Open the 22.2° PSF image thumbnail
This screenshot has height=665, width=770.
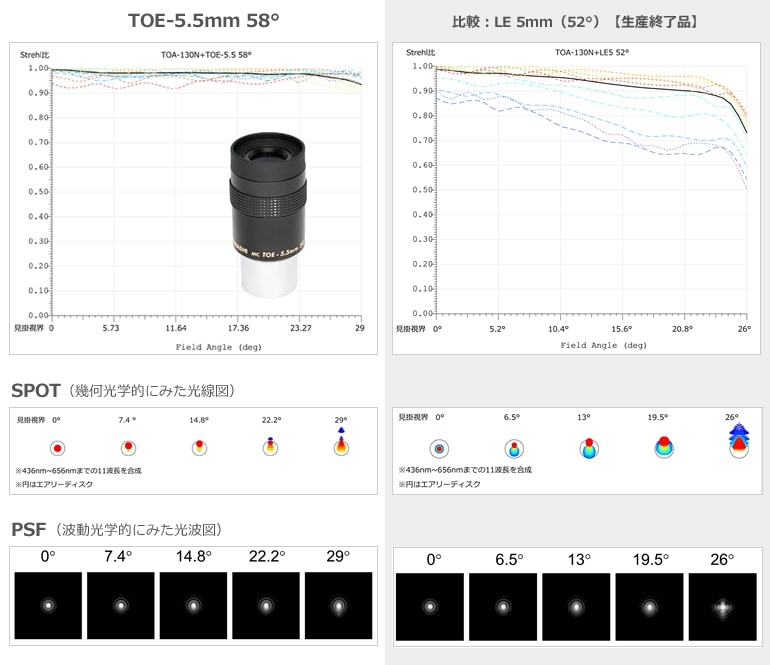pyautogui.click(x=266, y=606)
